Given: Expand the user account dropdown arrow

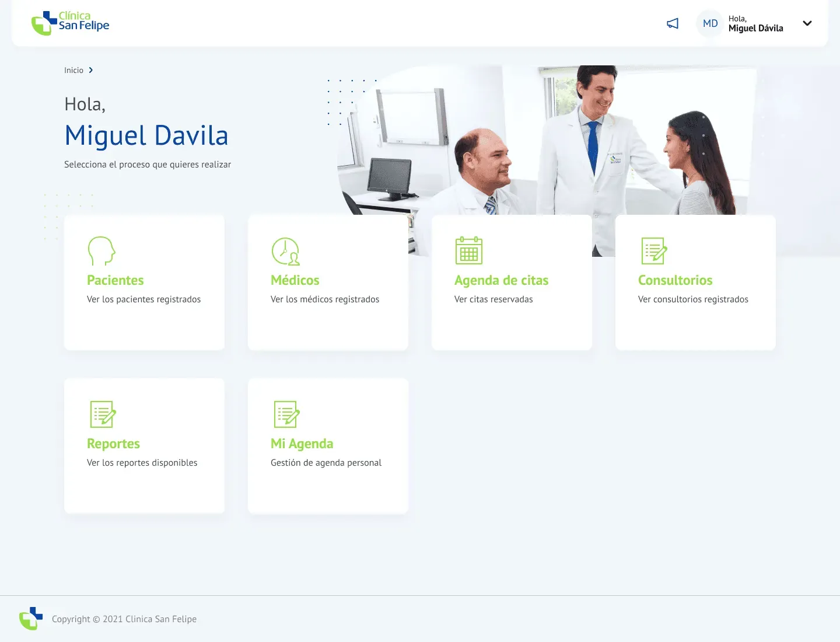Looking at the screenshot, I should pyautogui.click(x=807, y=23).
